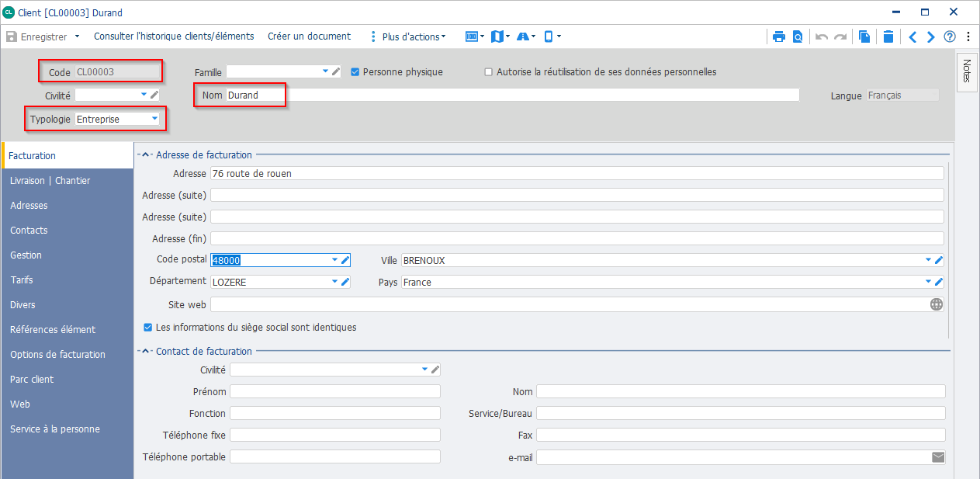Click the top Civilité edit pencil icon
This screenshot has width=980, height=479.
(154, 95)
